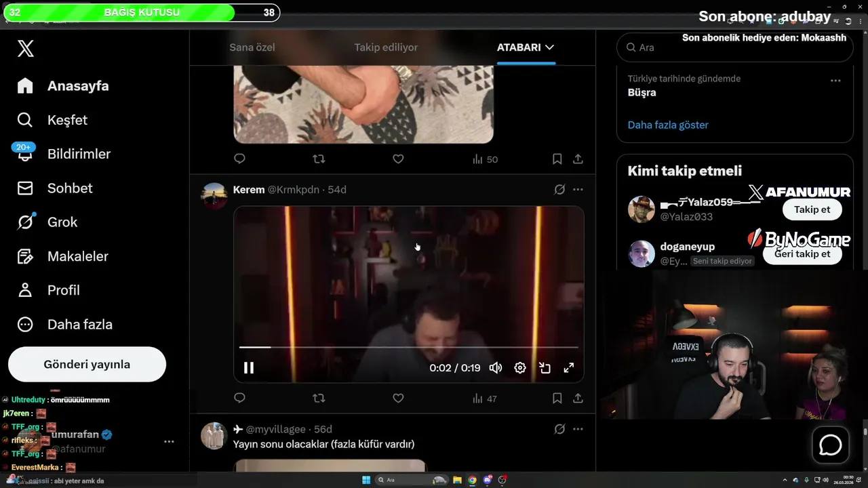Screen dimensions: 868x488
Task: Open options for Büşra trend
Action: [835, 80]
